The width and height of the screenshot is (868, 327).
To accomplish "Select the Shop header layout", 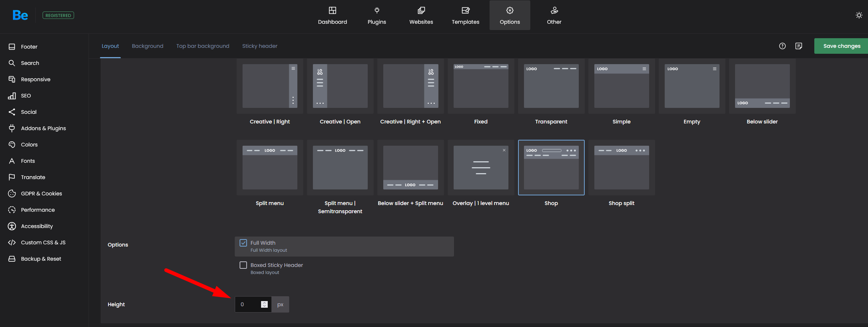I will 551,168.
